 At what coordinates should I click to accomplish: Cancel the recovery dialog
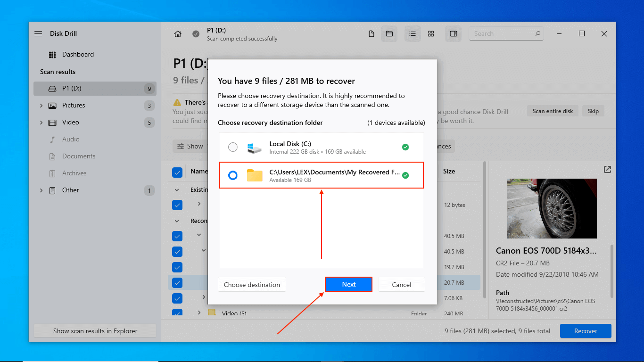coord(402,285)
